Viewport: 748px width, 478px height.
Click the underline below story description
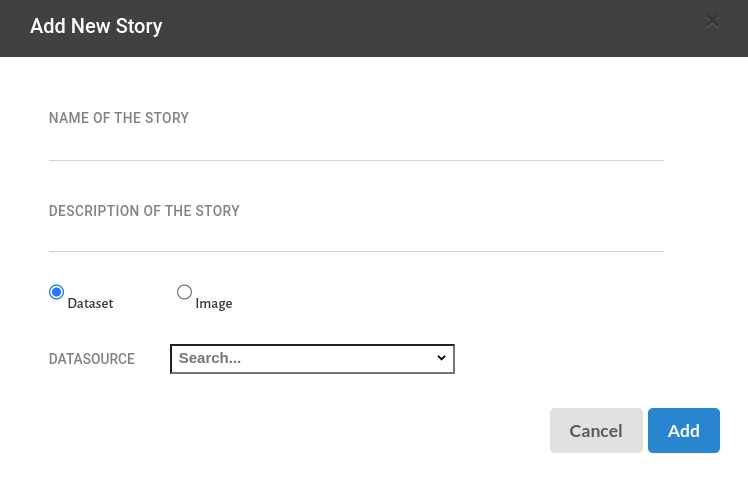(355, 251)
